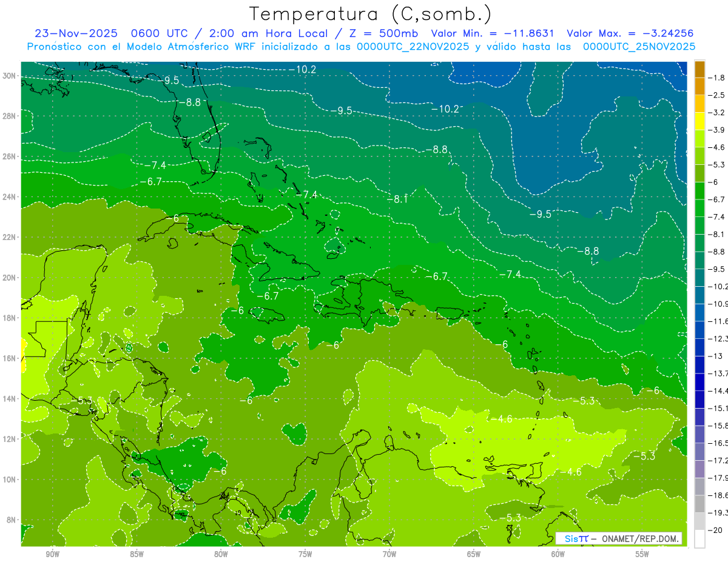Click the '12N' latitude axis label

click(10, 439)
